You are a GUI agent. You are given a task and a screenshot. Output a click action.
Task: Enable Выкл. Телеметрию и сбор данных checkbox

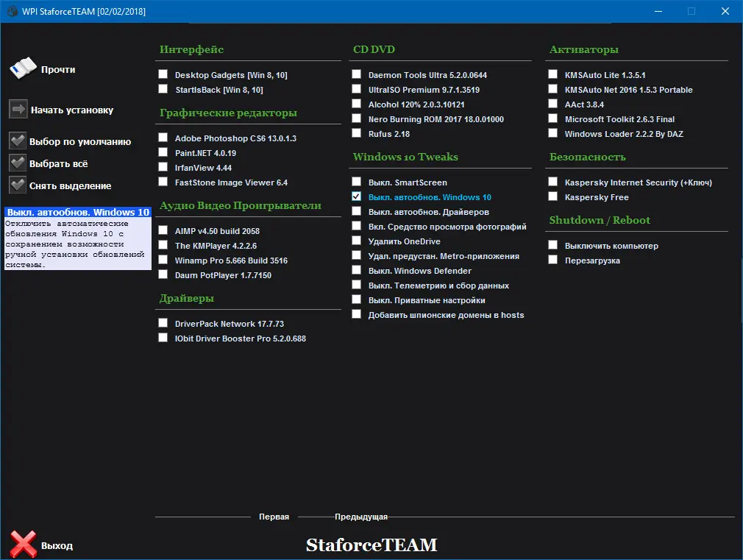tap(356, 285)
